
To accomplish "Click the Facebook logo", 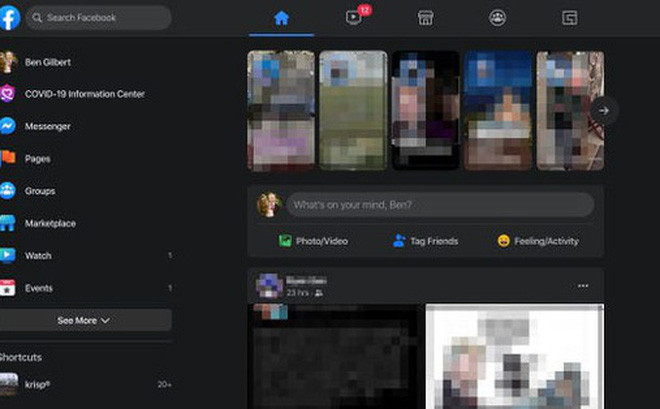I will (x=9, y=18).
